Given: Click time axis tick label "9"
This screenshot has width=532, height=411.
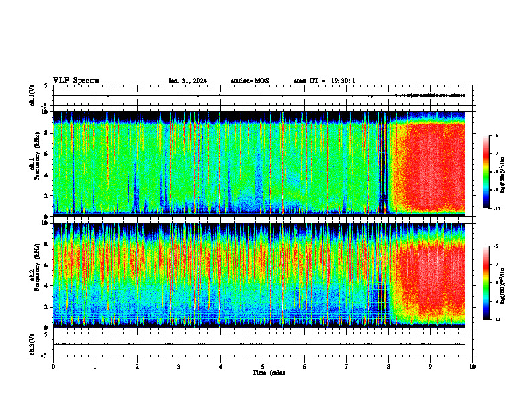Looking at the screenshot, I should click(x=430, y=367).
